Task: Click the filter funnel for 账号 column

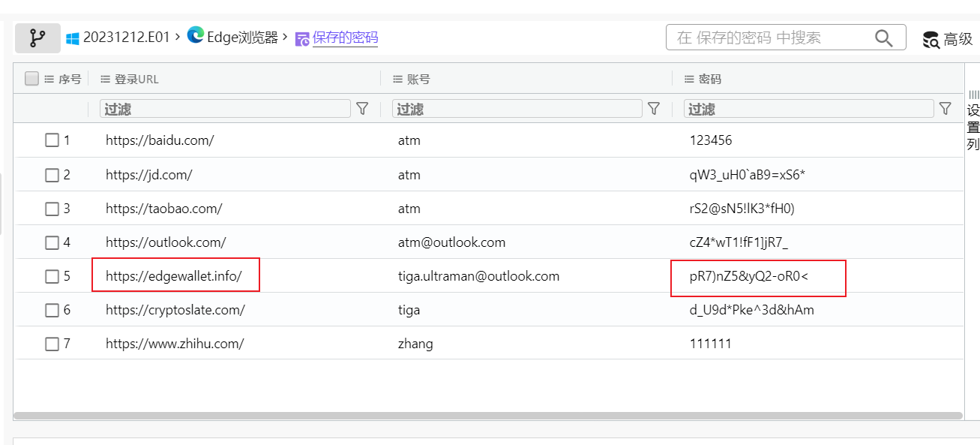Action: pos(654,109)
